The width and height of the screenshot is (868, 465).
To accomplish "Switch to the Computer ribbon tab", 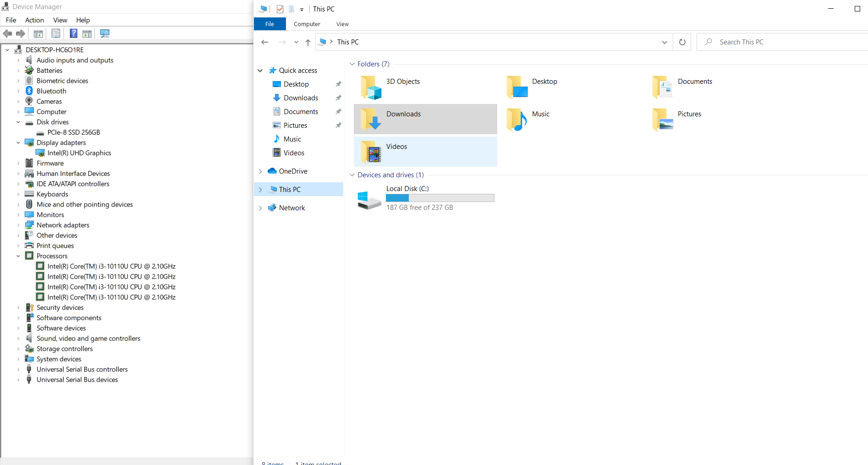I will click(x=307, y=24).
